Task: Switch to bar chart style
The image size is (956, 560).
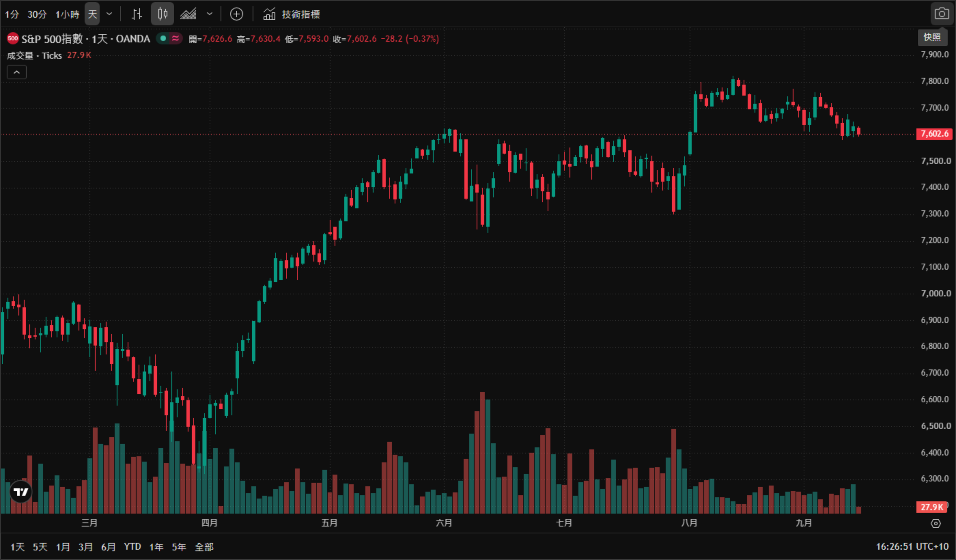Action: click(137, 14)
